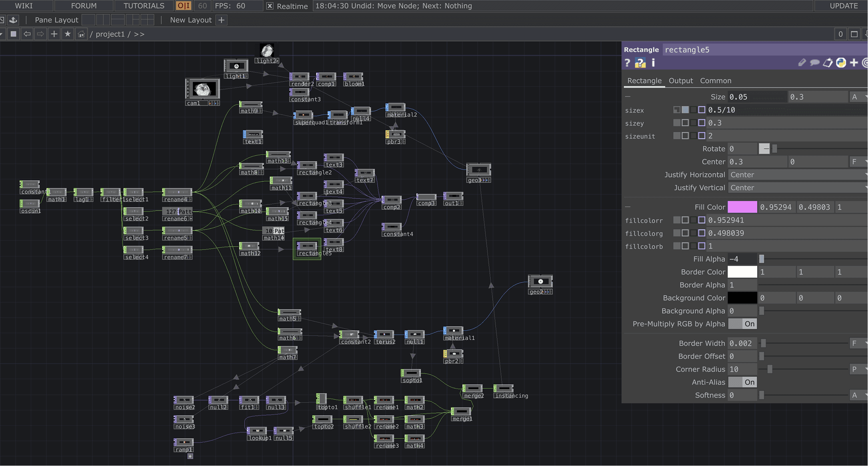This screenshot has height=466, width=868.
Task: Switch to the Common parameter tab
Action: click(x=715, y=81)
